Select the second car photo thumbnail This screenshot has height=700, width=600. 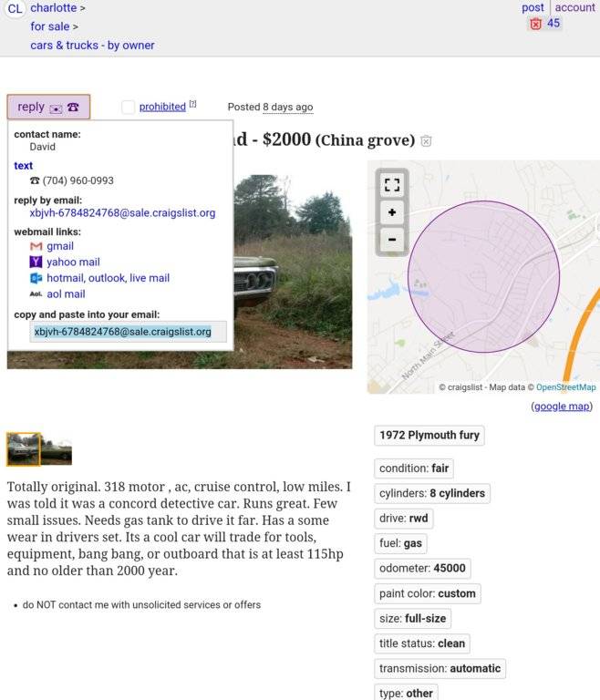pyautogui.click(x=57, y=449)
